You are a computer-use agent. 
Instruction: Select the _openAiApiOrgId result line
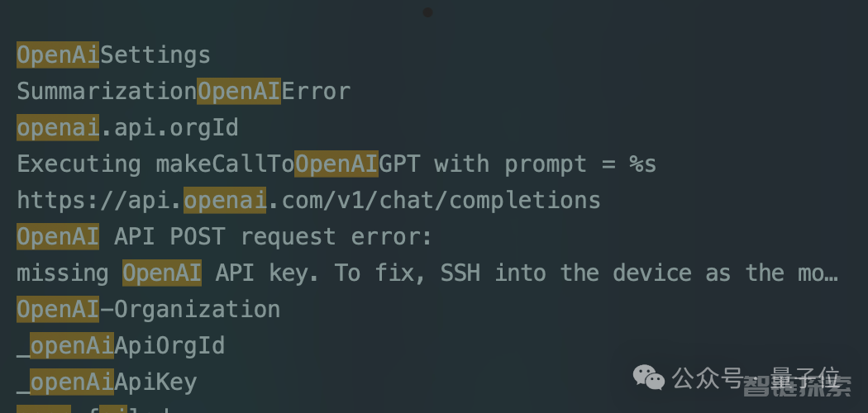121,345
